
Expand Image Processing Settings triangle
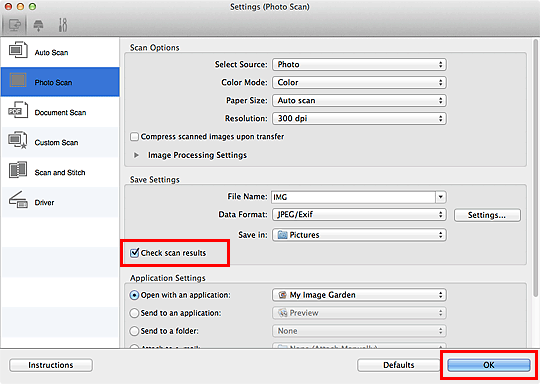136,155
